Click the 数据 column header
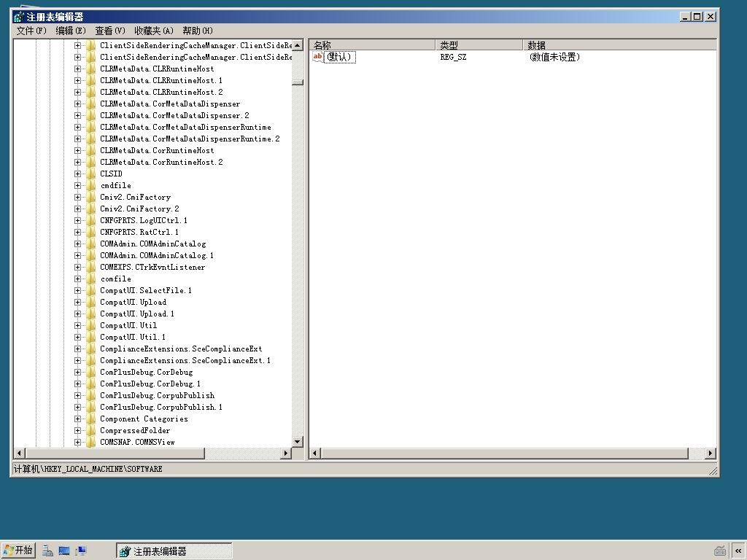 click(620, 45)
